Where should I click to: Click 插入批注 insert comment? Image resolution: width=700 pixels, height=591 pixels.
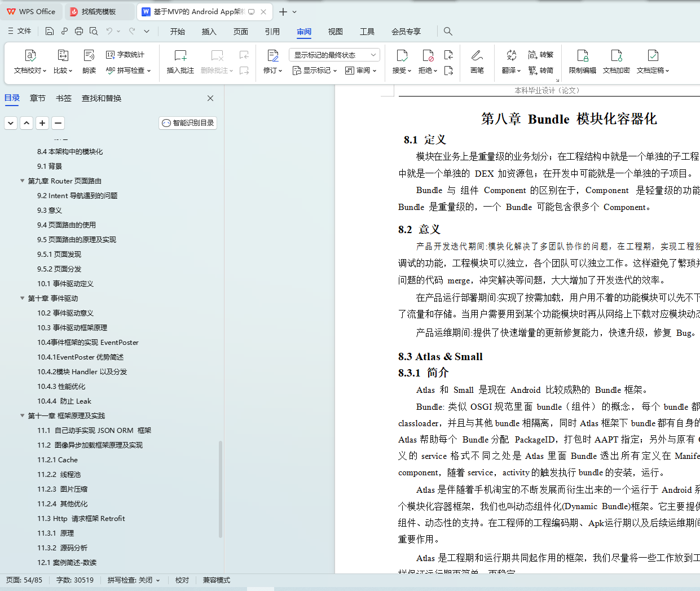pyautogui.click(x=180, y=62)
